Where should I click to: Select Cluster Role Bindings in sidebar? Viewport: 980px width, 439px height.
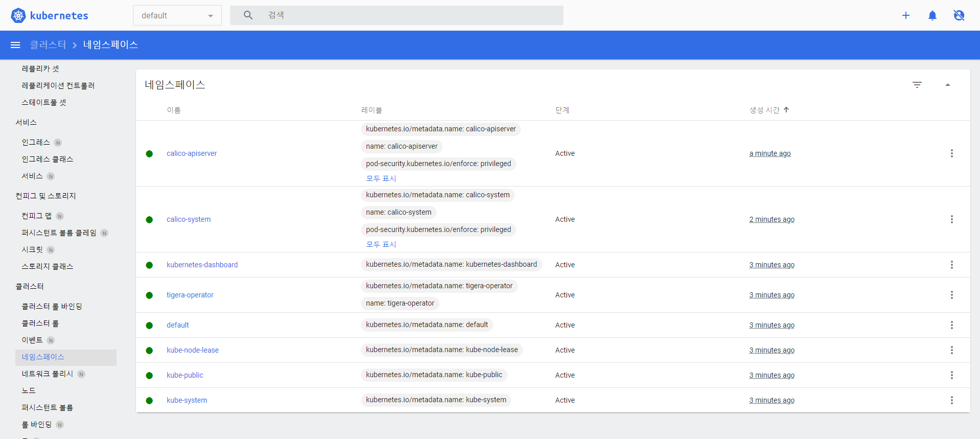[x=52, y=306]
